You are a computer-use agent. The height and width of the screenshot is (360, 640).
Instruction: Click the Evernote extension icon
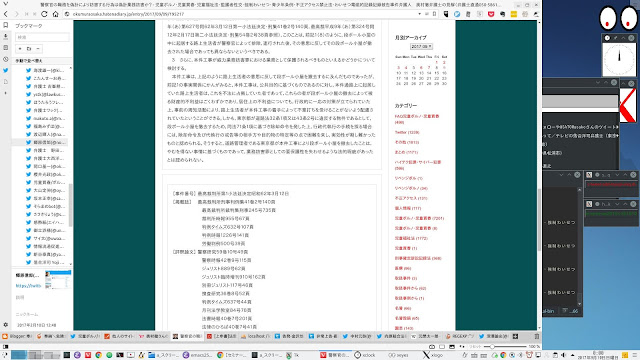click(x=502, y=14)
